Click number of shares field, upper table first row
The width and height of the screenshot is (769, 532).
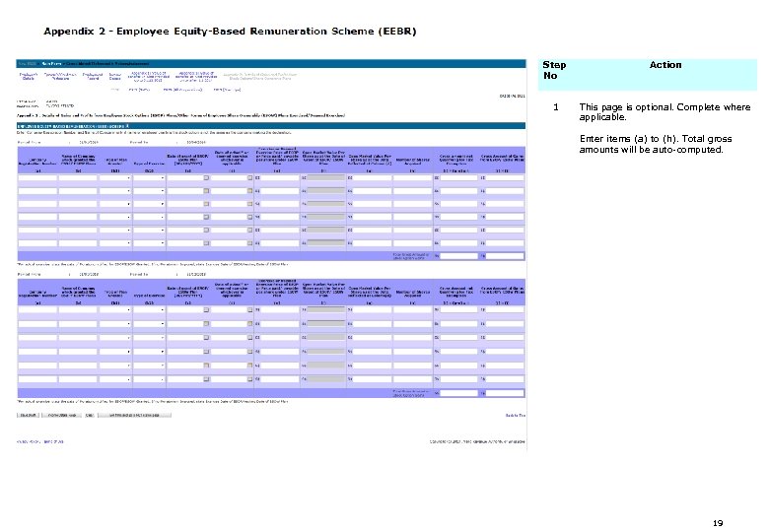pos(412,177)
